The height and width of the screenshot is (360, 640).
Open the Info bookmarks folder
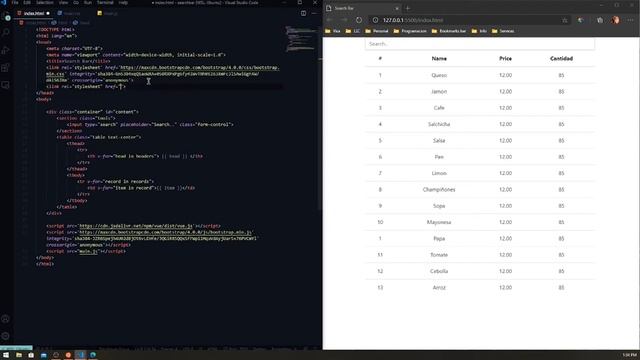479,31
